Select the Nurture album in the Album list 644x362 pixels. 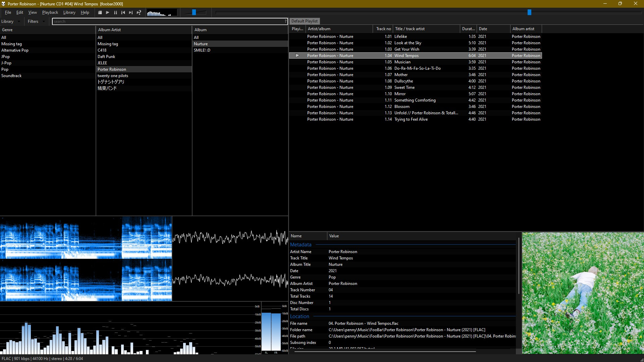click(240, 44)
